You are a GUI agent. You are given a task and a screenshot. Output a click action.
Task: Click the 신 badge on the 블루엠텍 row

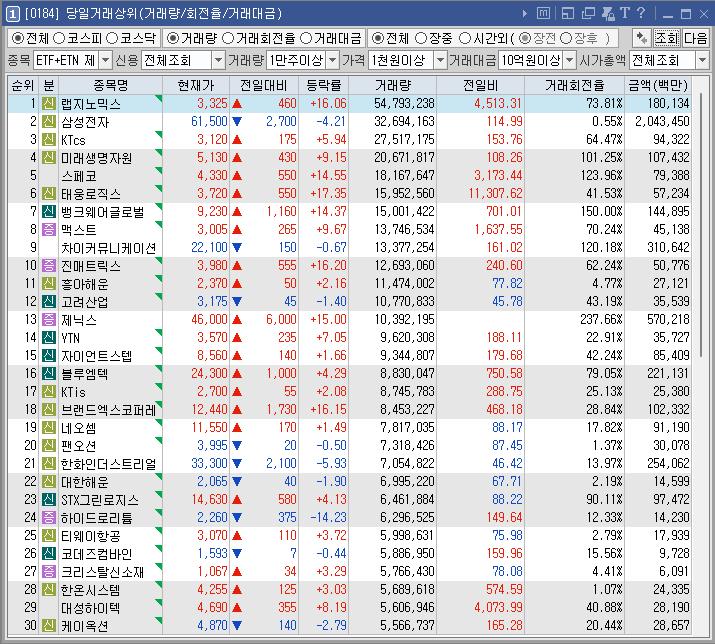[x=49, y=374]
